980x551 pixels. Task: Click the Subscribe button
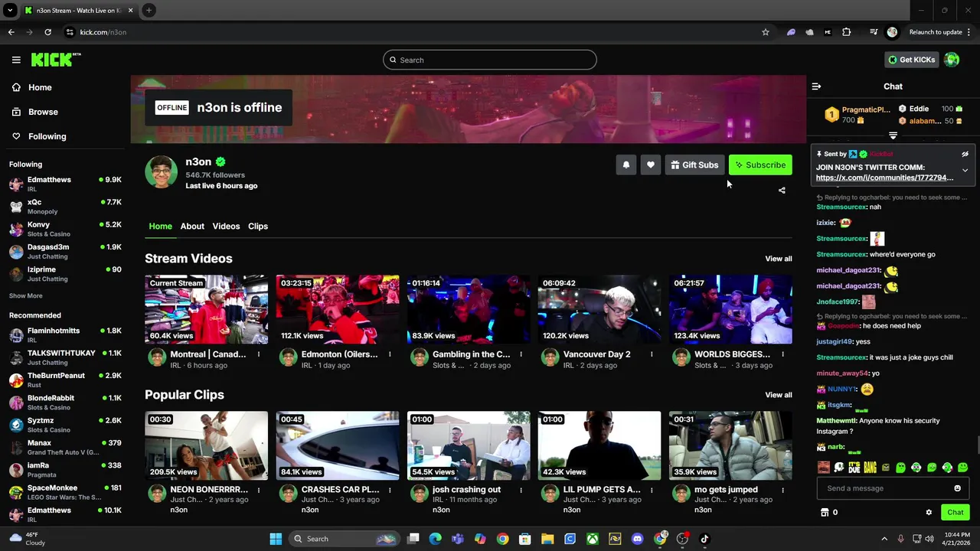coord(760,165)
